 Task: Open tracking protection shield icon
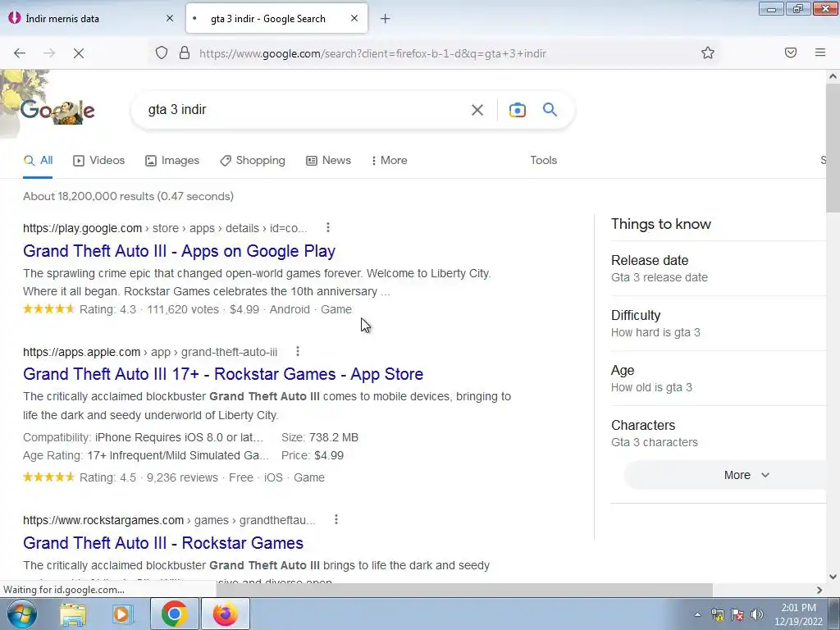pyautogui.click(x=162, y=53)
